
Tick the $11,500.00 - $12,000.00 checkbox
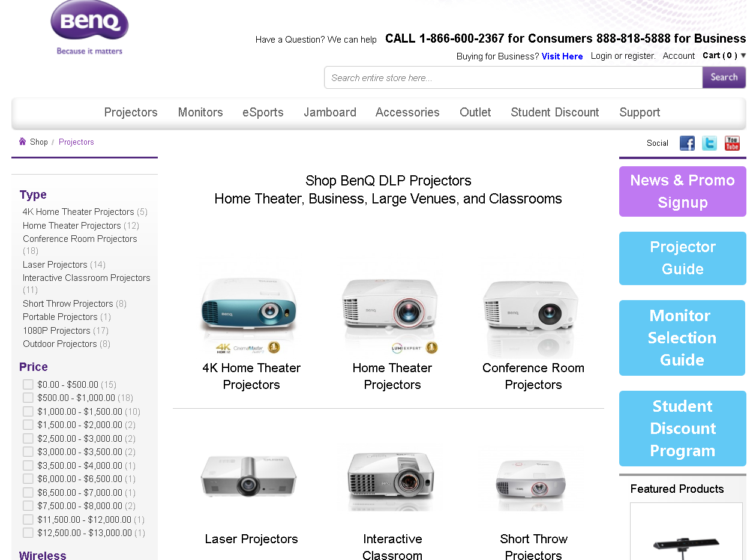click(x=28, y=519)
